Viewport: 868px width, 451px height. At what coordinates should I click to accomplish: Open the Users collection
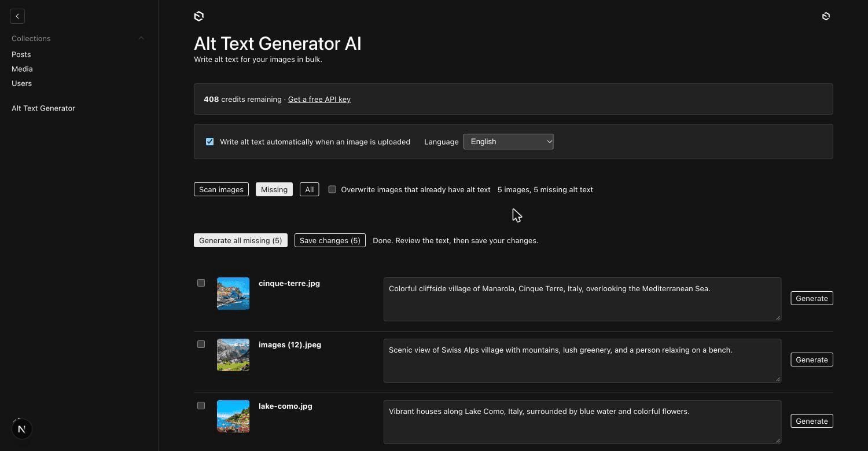coord(21,83)
